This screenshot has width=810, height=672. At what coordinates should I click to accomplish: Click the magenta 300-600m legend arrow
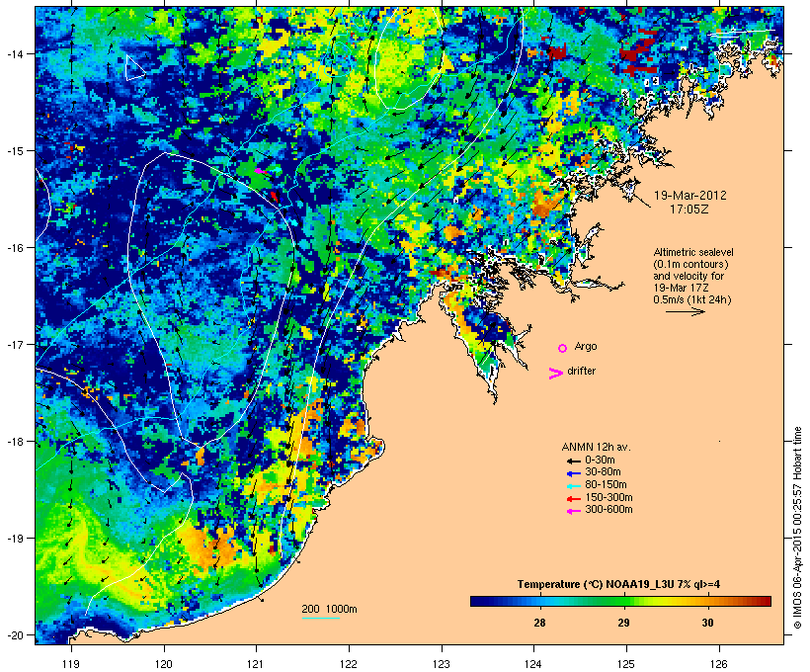pyautogui.click(x=573, y=511)
